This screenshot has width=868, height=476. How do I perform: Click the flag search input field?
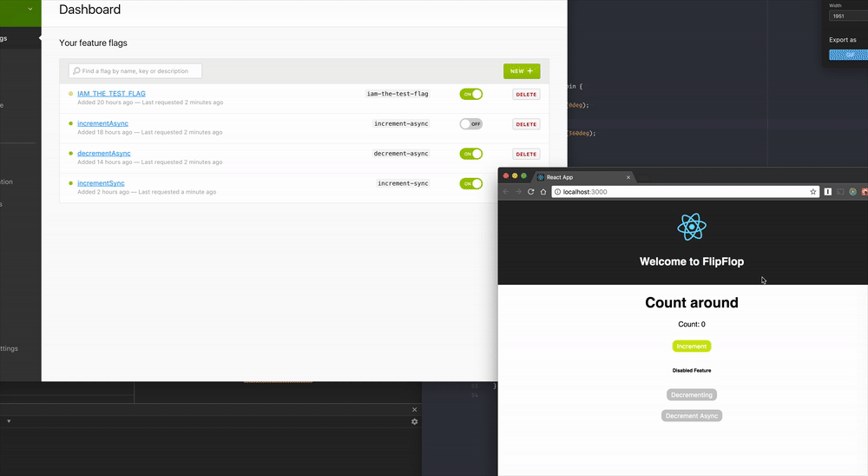[x=135, y=71]
